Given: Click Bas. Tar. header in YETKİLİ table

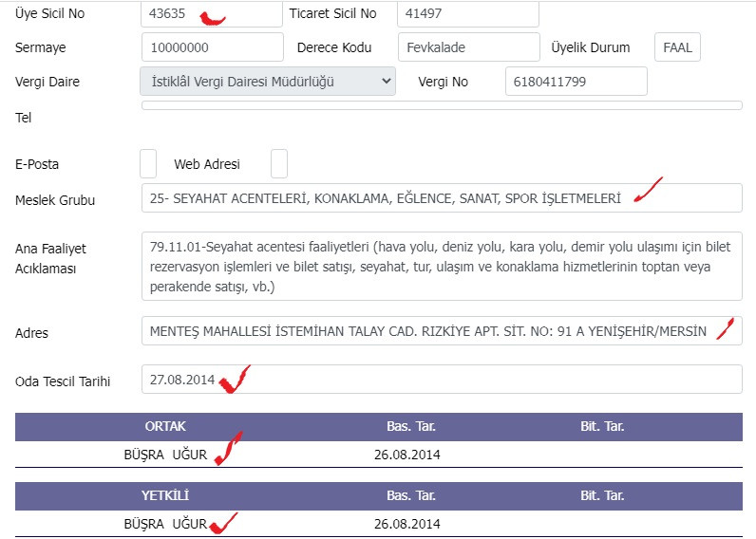Looking at the screenshot, I should [x=411, y=495].
